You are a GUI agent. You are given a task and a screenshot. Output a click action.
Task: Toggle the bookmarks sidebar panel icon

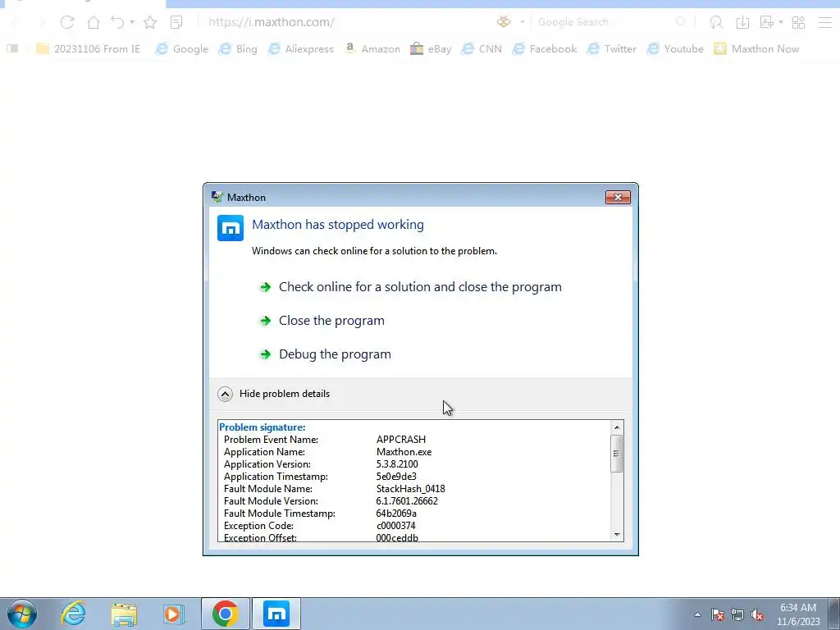[x=12, y=48]
